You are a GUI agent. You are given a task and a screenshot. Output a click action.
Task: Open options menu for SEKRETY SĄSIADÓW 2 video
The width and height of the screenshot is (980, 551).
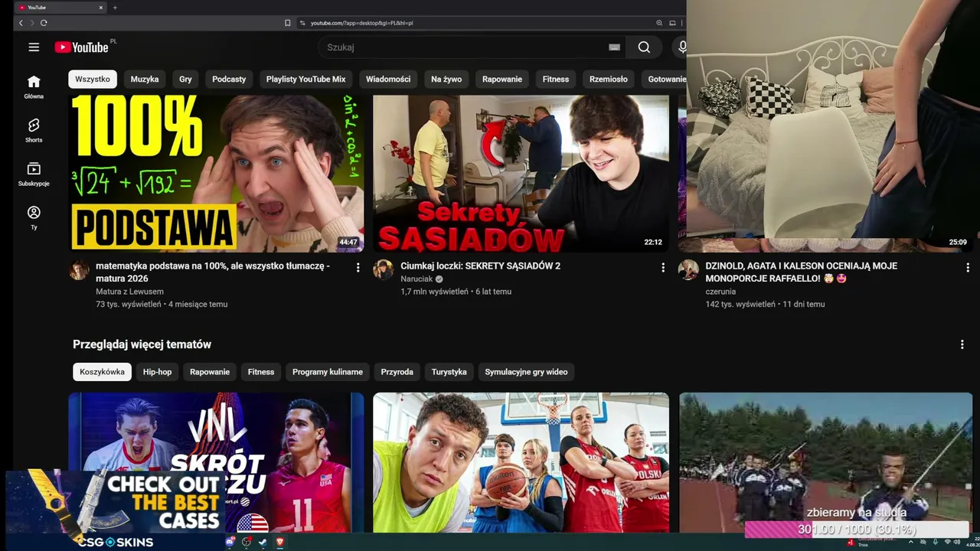click(x=663, y=267)
